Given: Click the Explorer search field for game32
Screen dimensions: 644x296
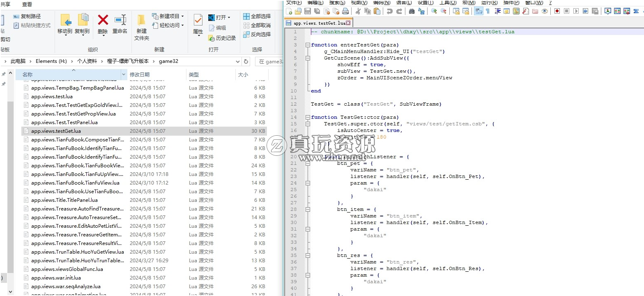Looking at the screenshot, I should pos(269,62).
